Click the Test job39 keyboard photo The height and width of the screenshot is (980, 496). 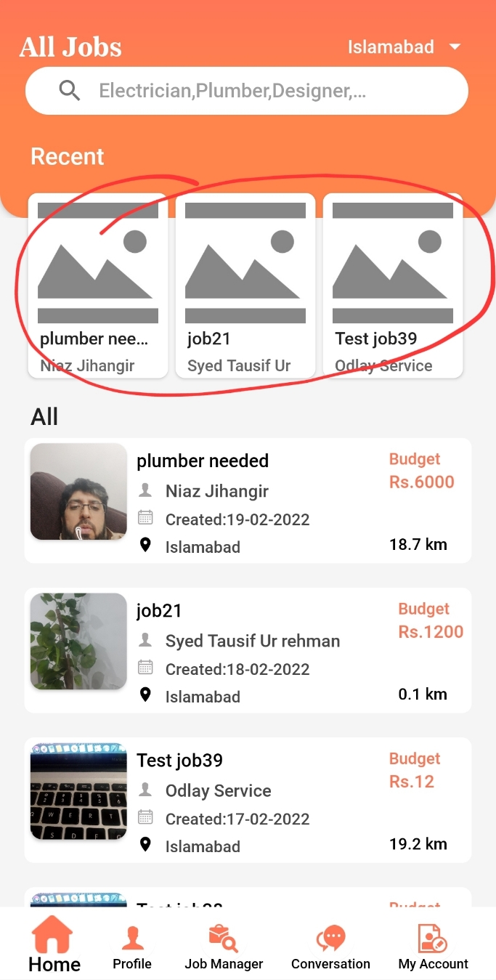click(78, 790)
